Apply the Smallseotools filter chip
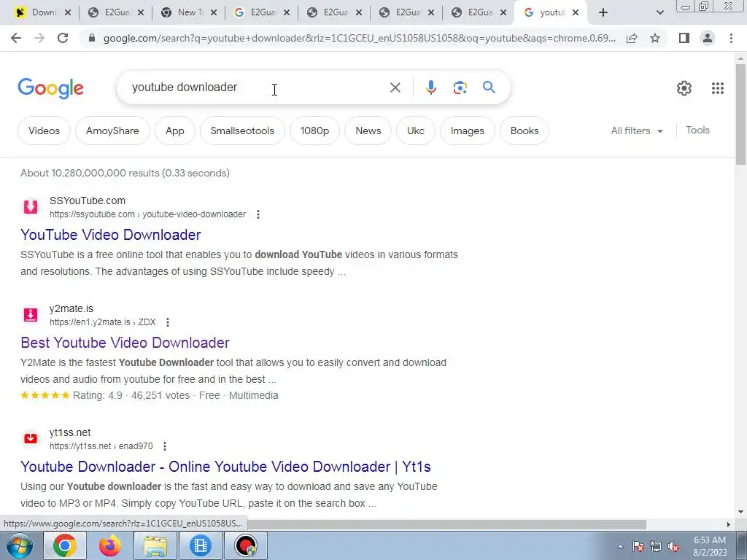This screenshot has height=560, width=747. (x=242, y=131)
